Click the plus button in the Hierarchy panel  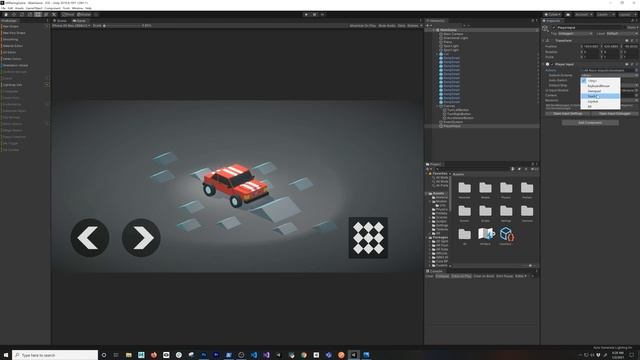(x=428, y=25)
